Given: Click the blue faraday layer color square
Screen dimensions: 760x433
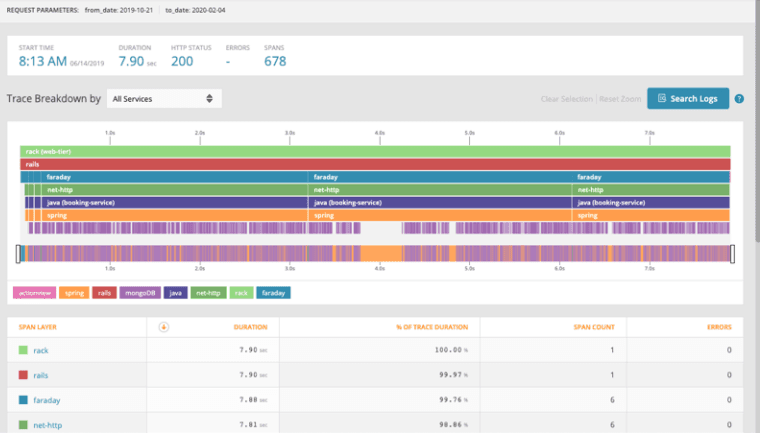Looking at the screenshot, I should [22, 400].
